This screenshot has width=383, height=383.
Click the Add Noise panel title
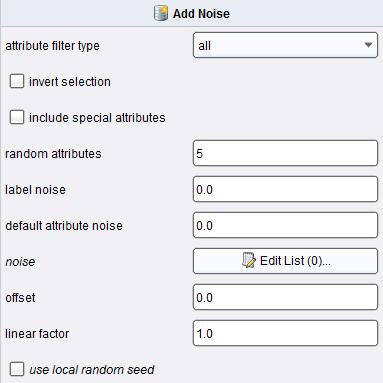click(x=201, y=14)
